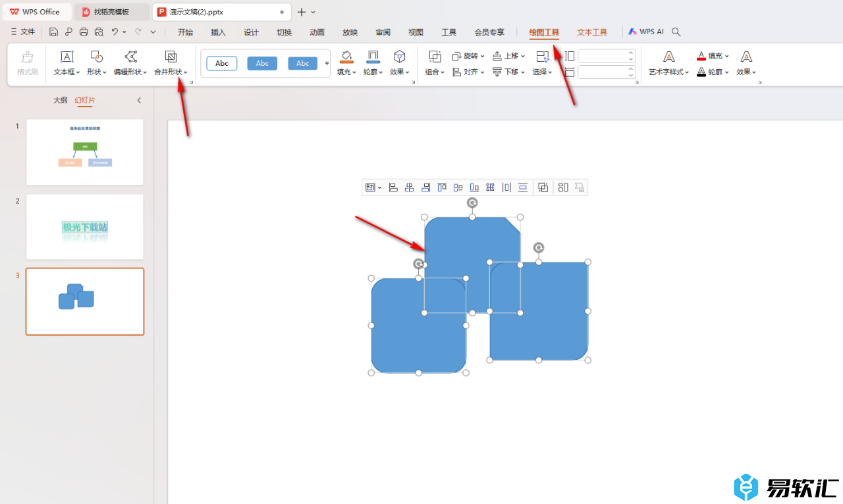843x504 pixels.
Task: Click the Group (组合) button
Action: click(x=435, y=64)
